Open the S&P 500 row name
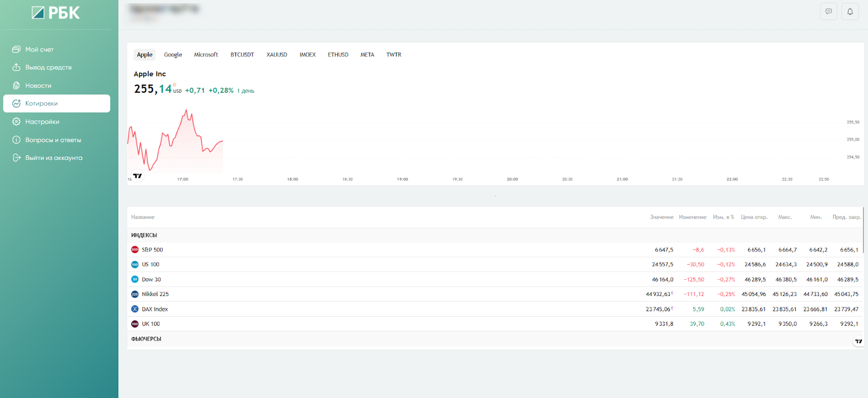868x398 pixels. 152,250
